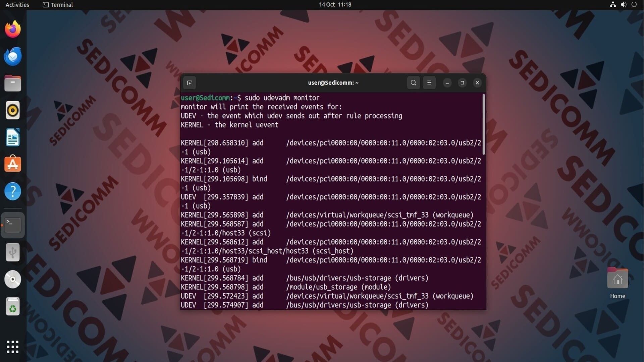Screen dimensions: 644x362
Task: Click the network status icon in top bar
Action: coord(613,5)
